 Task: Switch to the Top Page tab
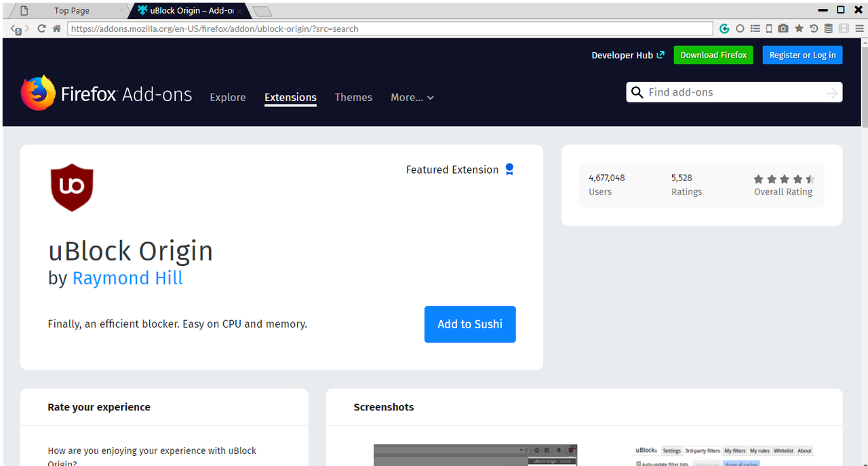tap(71, 10)
